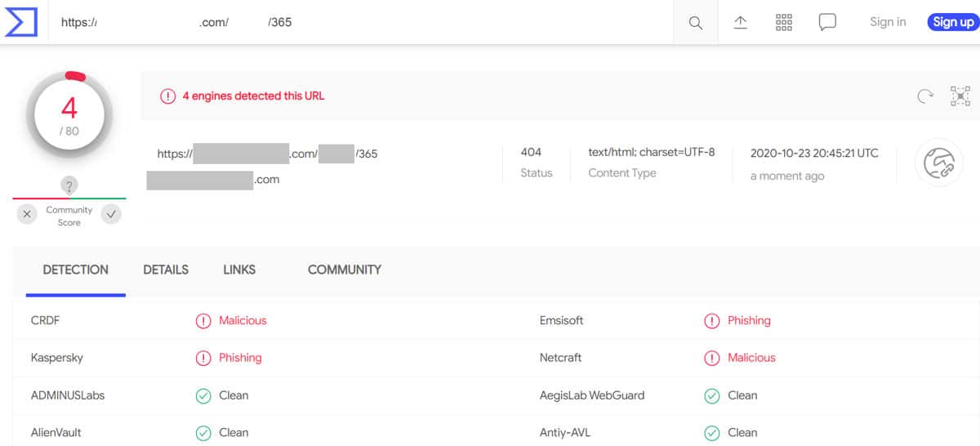Screen dimensions: 980x446
Task: Click the URL search input field
Action: click(x=359, y=22)
